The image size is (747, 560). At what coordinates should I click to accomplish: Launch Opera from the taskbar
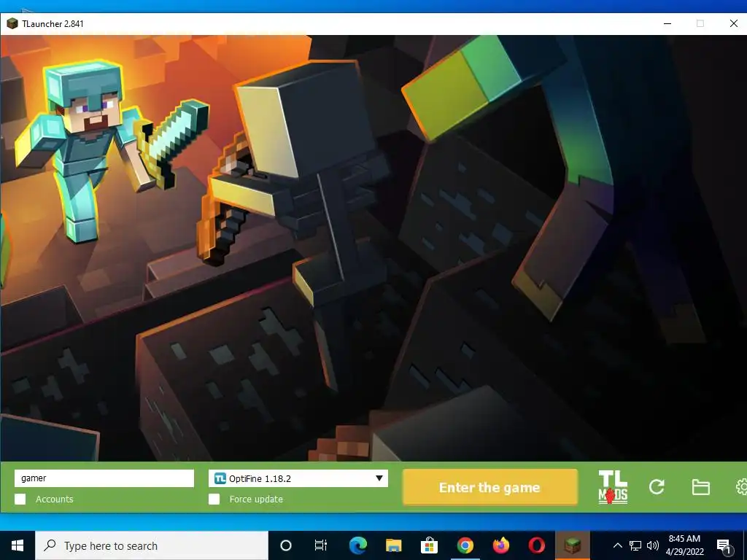[536, 545]
